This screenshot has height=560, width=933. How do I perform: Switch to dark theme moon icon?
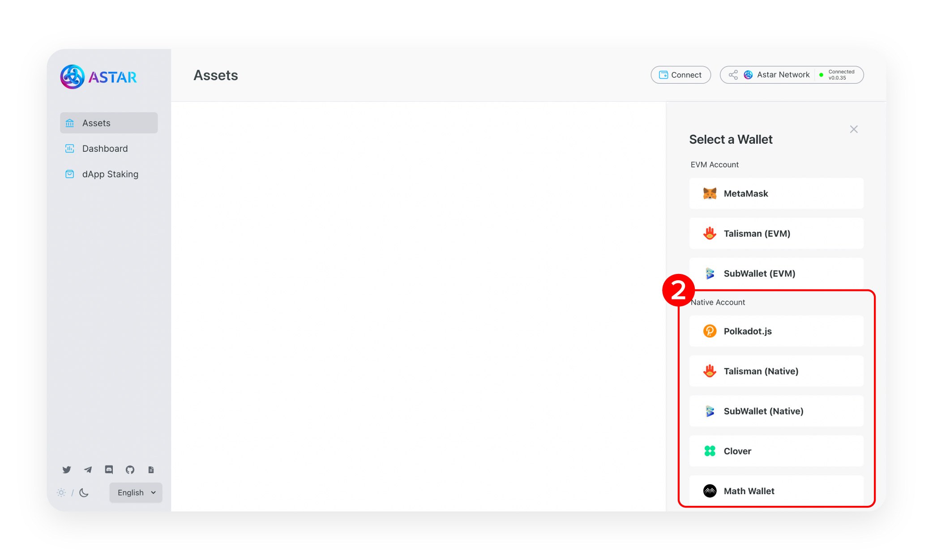84,492
